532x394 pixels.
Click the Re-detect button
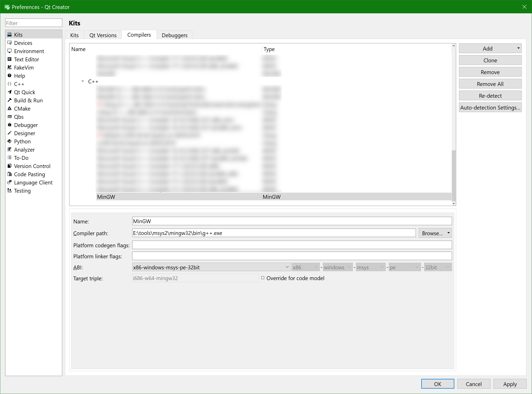pos(490,96)
